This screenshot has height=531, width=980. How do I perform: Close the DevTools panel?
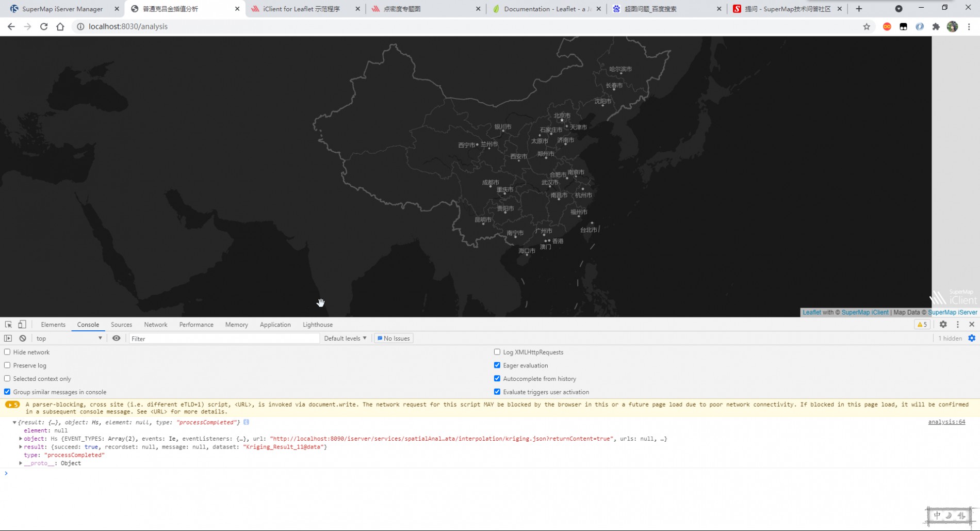tap(972, 325)
